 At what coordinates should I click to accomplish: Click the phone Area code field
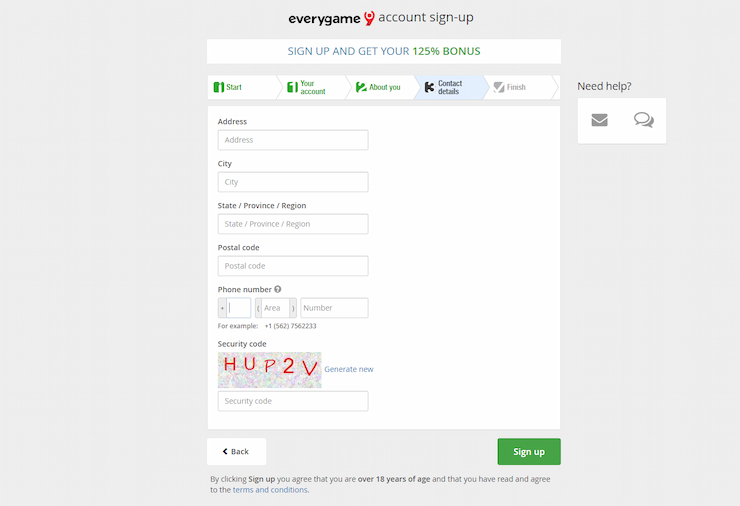click(275, 308)
